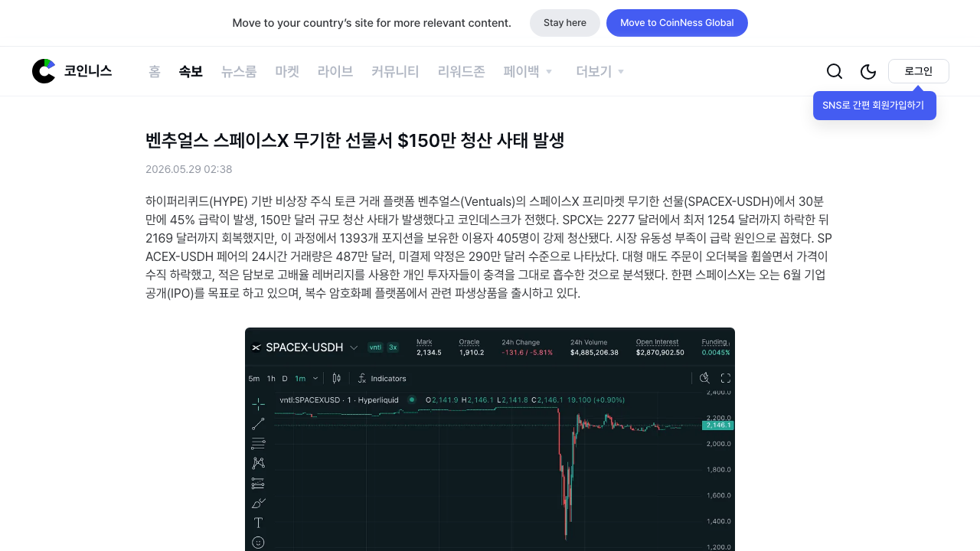Expand the 페이백 dropdown menu

coord(528,71)
